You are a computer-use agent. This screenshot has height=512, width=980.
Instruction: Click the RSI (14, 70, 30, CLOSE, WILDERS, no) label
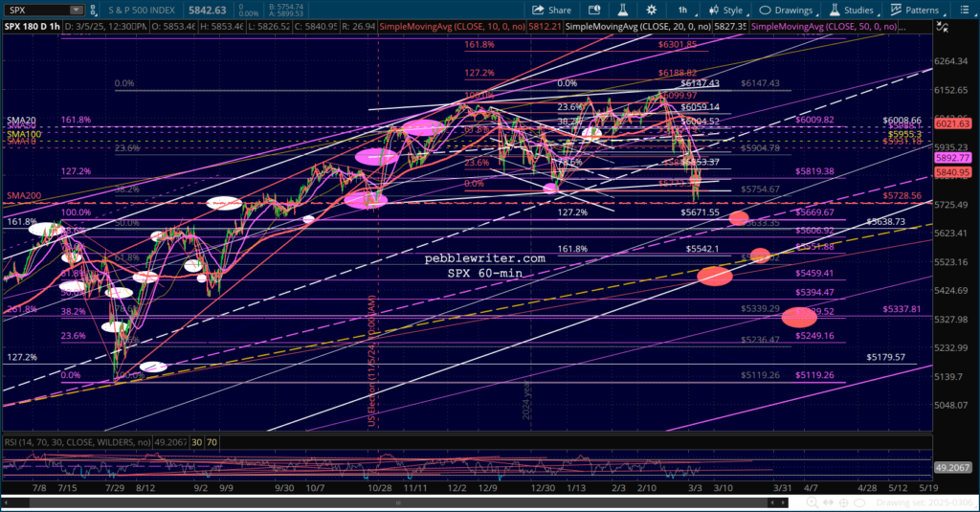tap(78, 442)
